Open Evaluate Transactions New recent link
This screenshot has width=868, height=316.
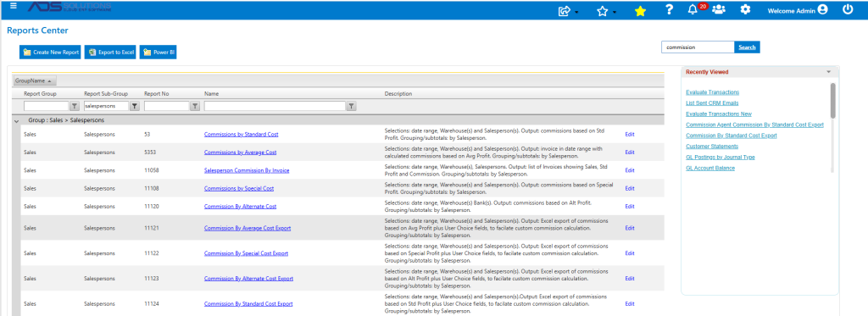tap(719, 114)
